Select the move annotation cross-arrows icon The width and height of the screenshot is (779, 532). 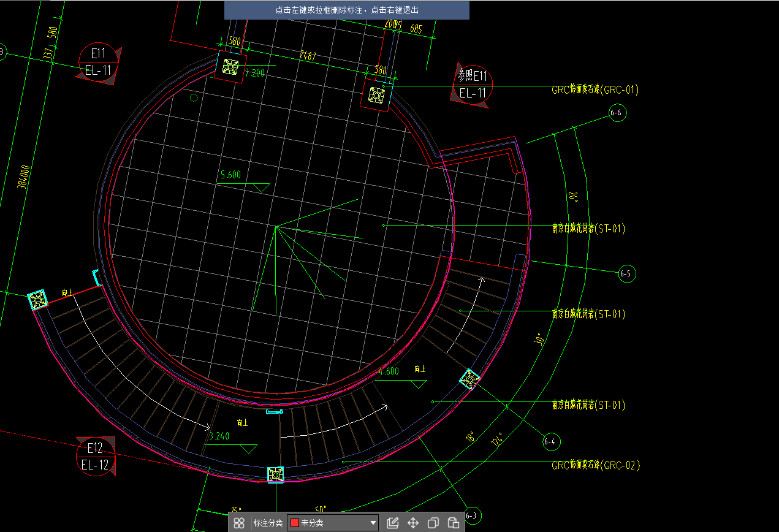click(x=413, y=523)
